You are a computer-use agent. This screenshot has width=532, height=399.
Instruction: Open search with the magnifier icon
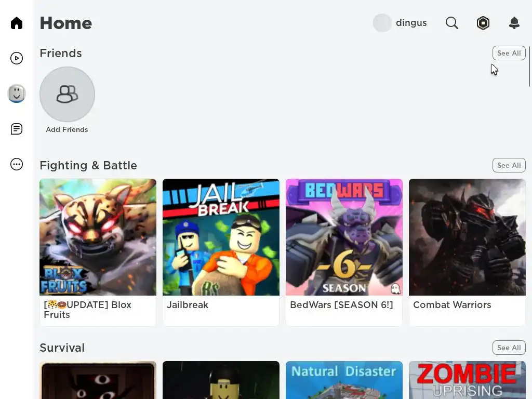452,23
